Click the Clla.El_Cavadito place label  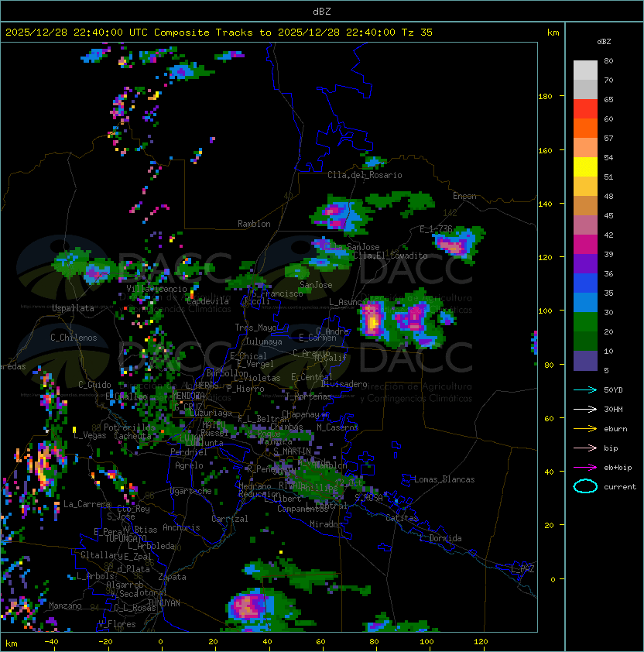(390, 256)
